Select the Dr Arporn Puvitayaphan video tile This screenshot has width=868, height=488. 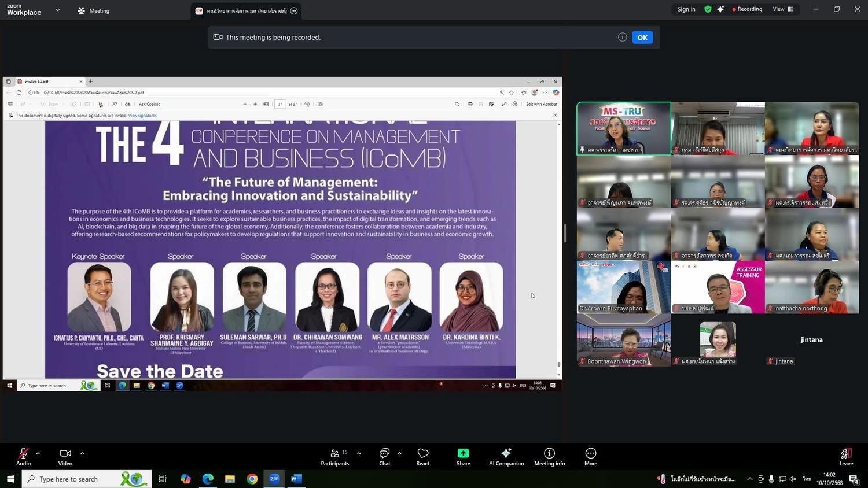click(x=623, y=287)
